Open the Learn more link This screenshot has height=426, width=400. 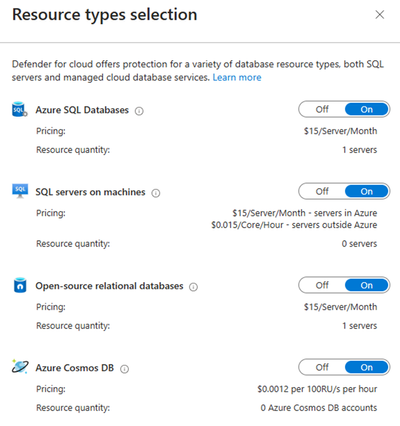coord(237,77)
